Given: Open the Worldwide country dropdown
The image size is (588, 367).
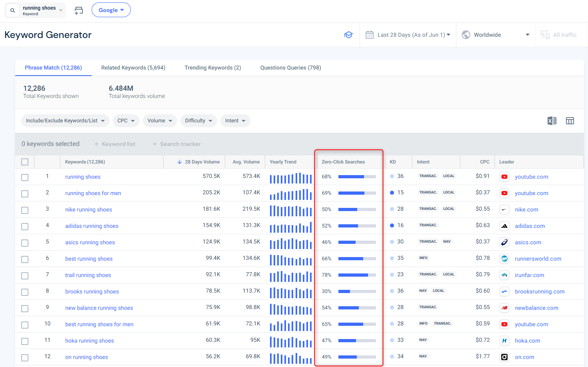Looking at the screenshot, I should [x=496, y=35].
